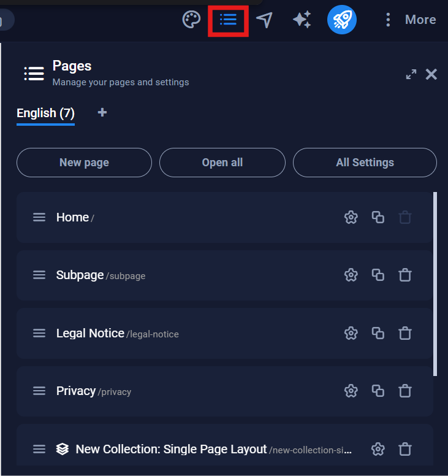
Task: Select the English (7) language tab
Action: coord(45,113)
